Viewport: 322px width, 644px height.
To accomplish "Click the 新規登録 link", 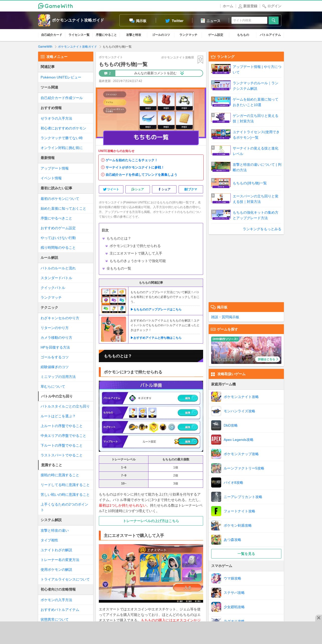I will pos(248,6).
